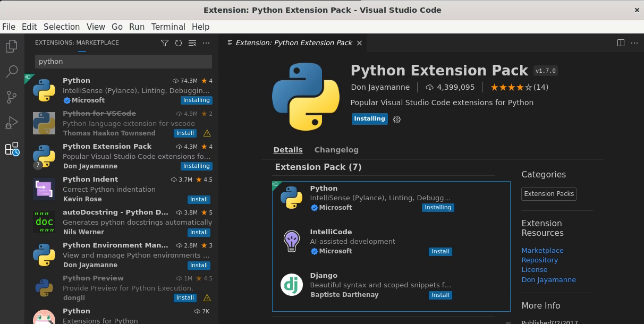
Task: Click the Python Environment Manager icon
Action: [44, 255]
